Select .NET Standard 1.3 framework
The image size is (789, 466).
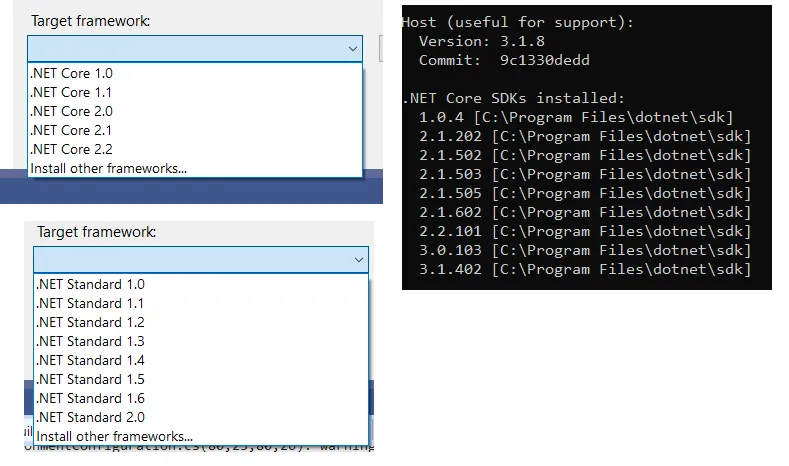(x=201, y=342)
